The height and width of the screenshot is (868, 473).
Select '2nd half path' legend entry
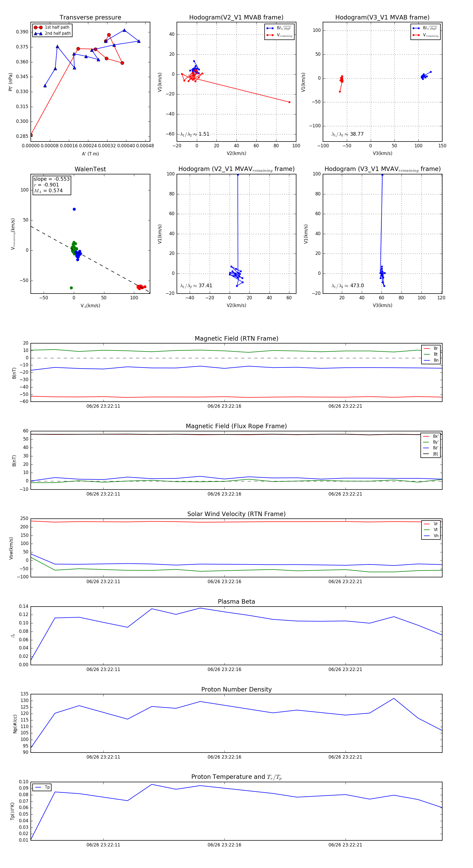click(53, 33)
